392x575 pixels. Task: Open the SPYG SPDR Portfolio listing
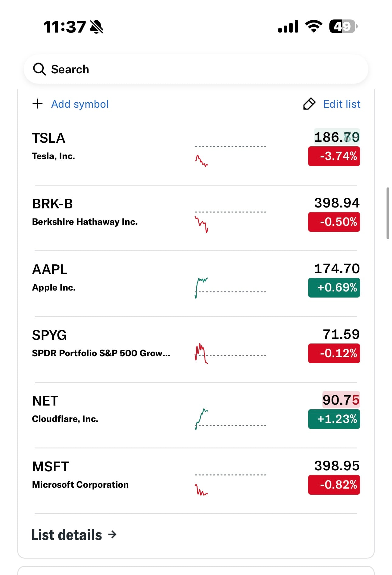(x=196, y=349)
